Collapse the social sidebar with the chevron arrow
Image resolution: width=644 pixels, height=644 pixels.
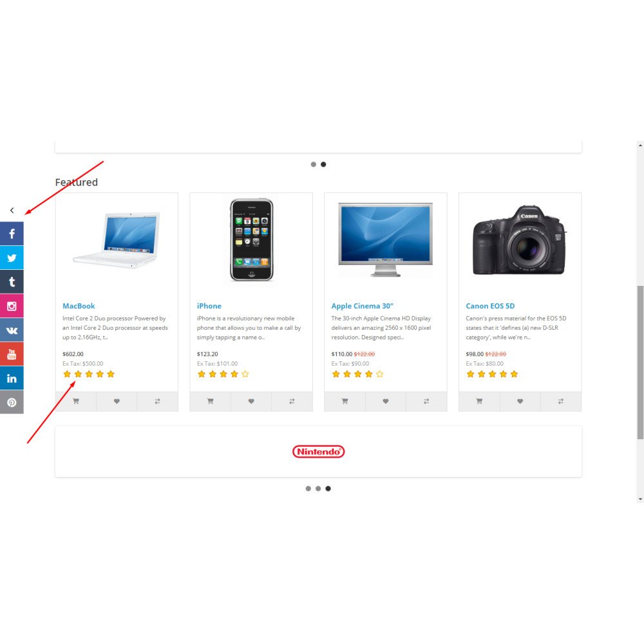coord(12,211)
